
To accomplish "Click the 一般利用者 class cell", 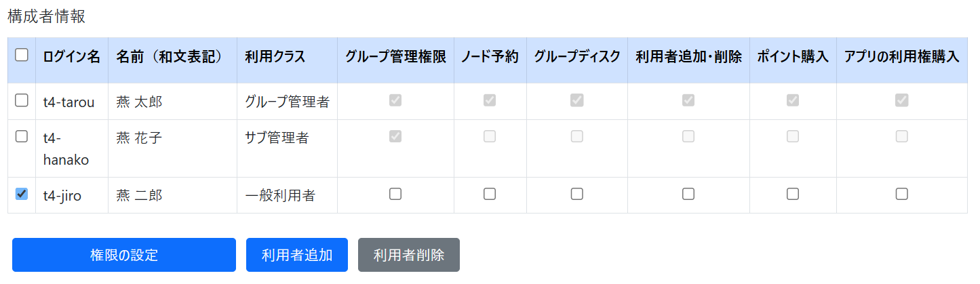I will point(280,196).
